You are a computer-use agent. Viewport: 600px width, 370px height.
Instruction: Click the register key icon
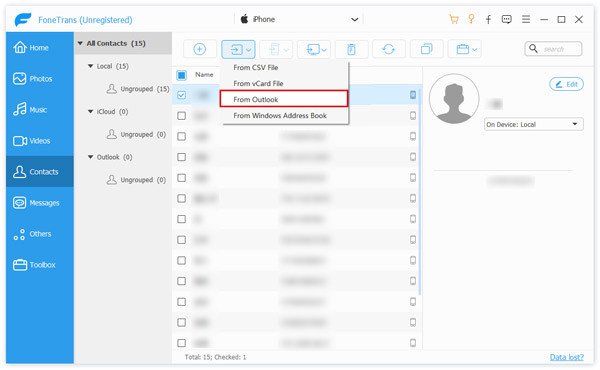pos(471,19)
